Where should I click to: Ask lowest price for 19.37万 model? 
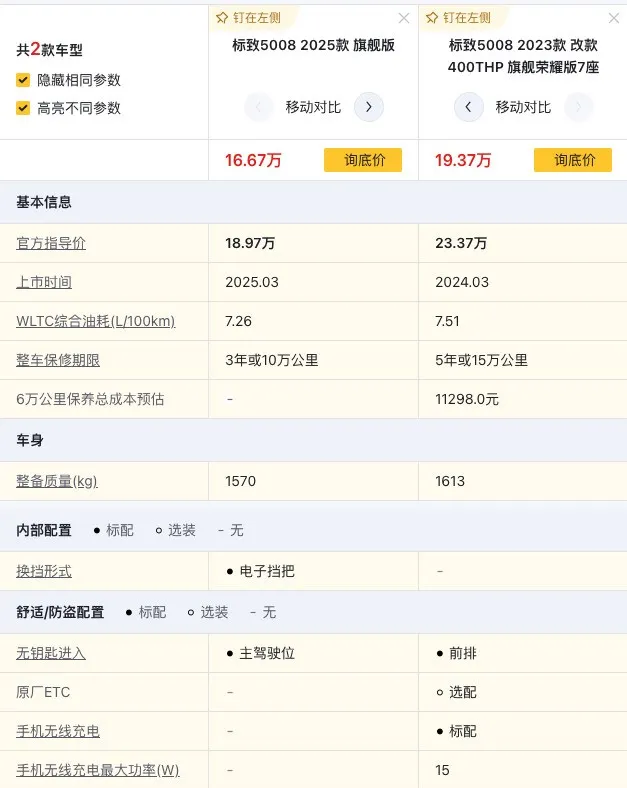[x=573, y=160]
